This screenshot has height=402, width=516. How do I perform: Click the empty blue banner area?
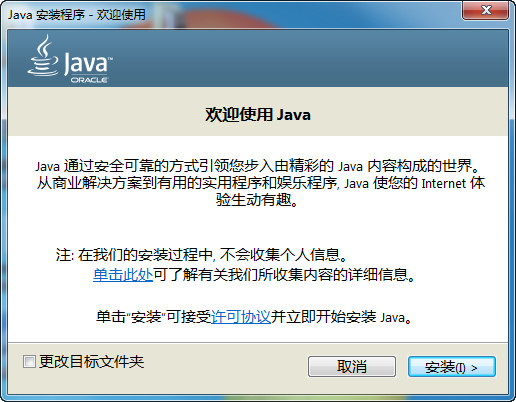(310, 58)
